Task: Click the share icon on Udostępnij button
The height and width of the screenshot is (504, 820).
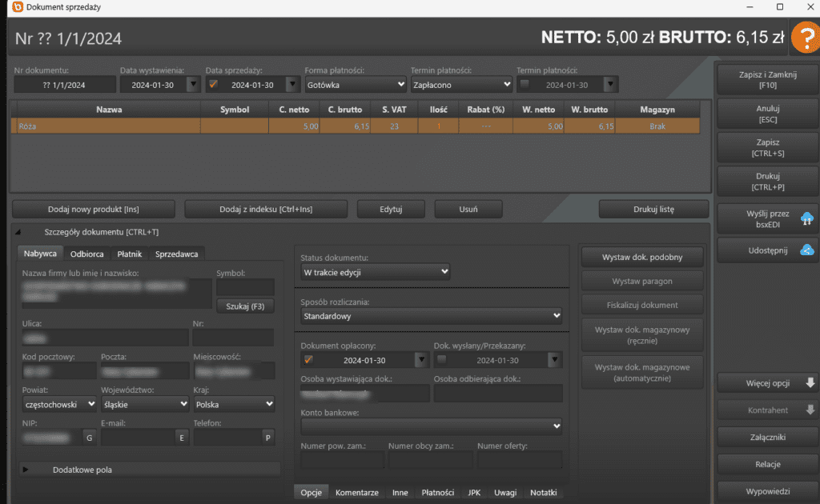Action: pyautogui.click(x=806, y=250)
